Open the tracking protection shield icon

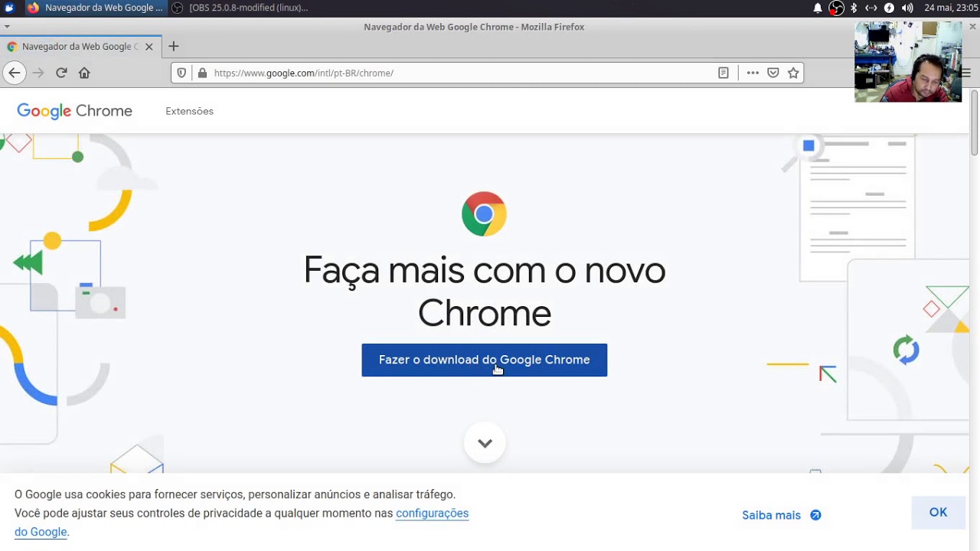coord(181,73)
